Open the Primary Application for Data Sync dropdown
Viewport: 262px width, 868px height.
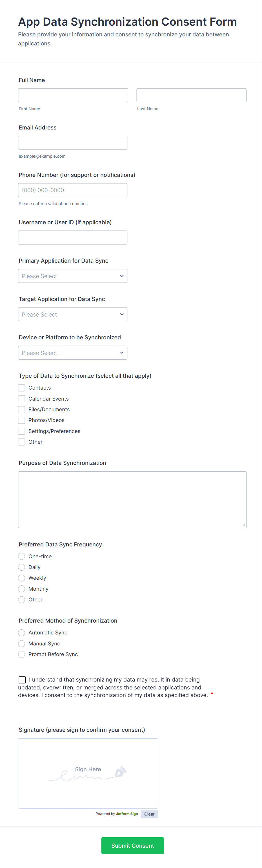tap(73, 276)
